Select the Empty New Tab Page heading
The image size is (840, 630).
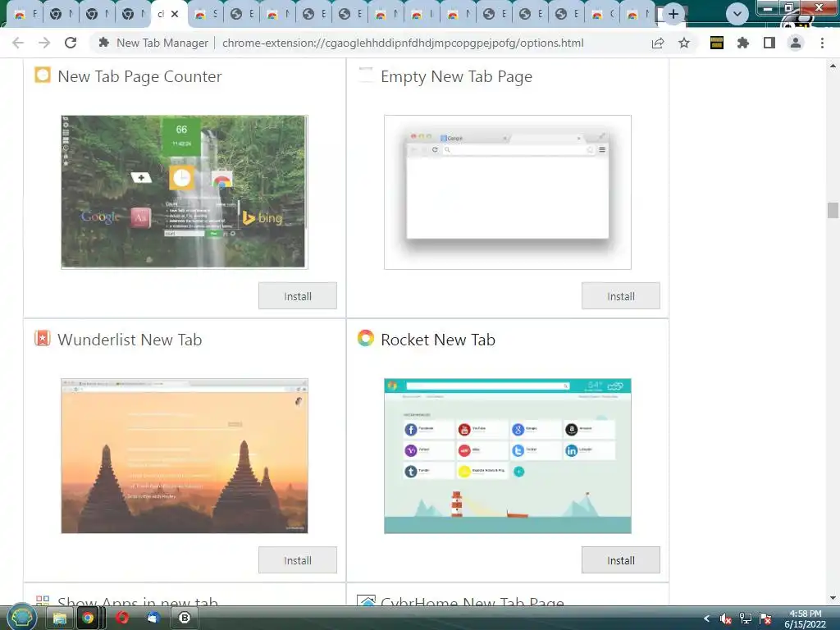(456, 76)
